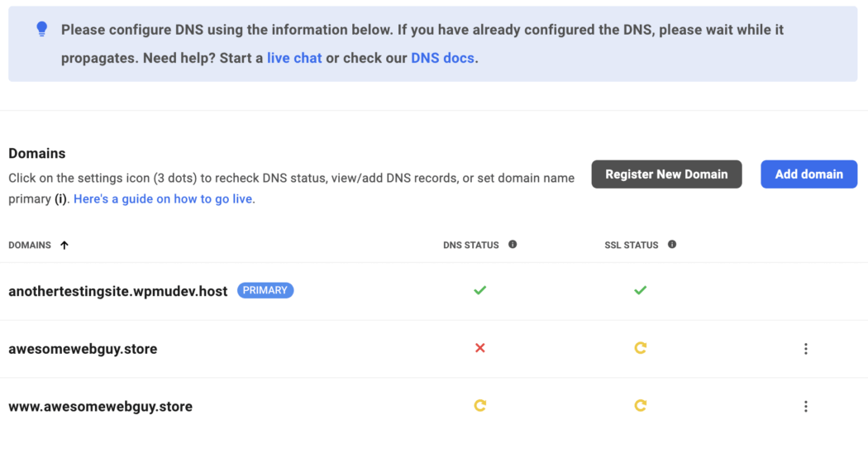Select the awesomewebguy.store domain name
The width and height of the screenshot is (868, 458).
(83, 349)
